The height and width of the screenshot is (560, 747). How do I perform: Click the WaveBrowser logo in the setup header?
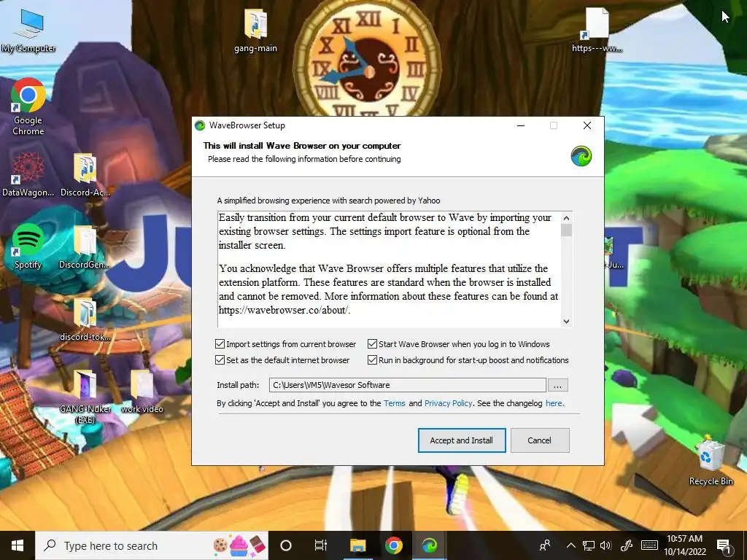(581, 156)
